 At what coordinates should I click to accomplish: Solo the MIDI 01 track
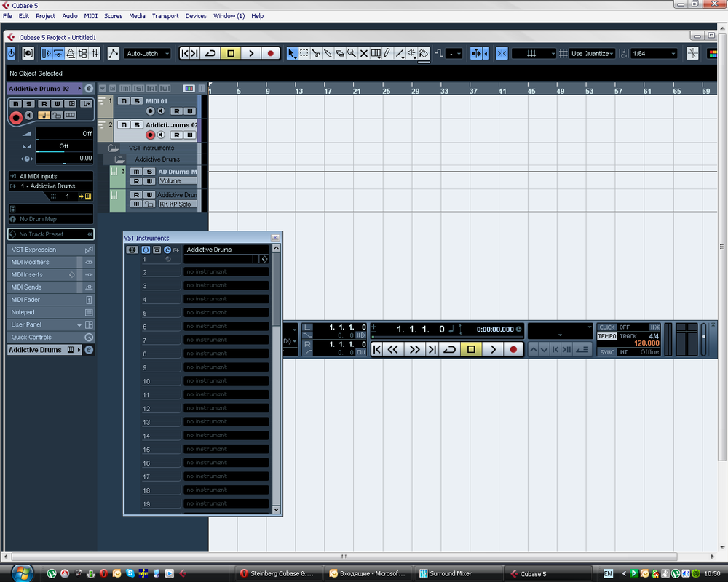[137, 100]
